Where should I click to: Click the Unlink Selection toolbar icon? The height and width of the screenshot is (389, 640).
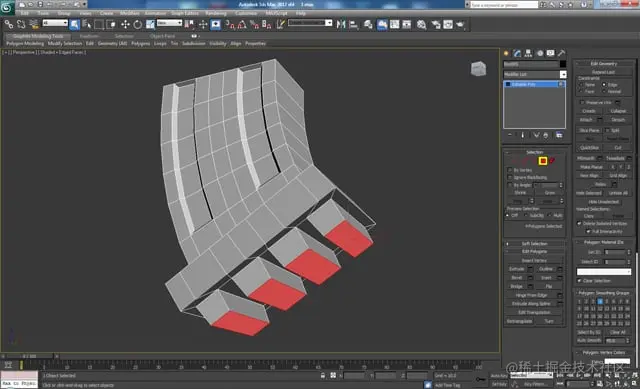21,24
